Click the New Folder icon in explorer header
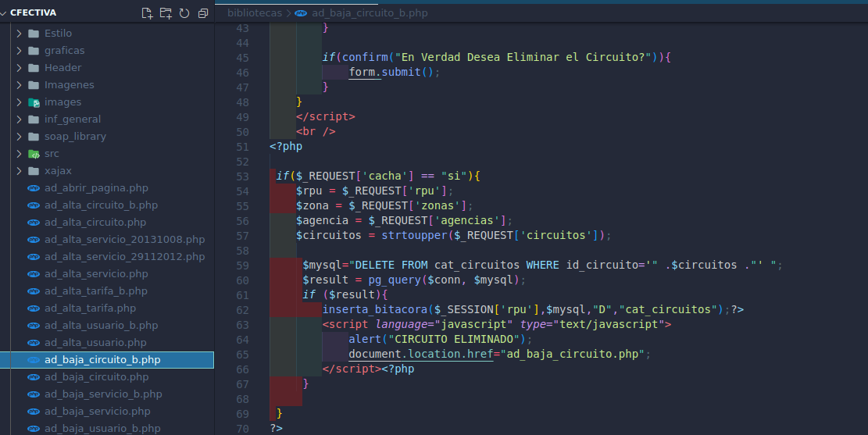Image resolution: width=868 pixels, height=435 pixels. coord(166,12)
